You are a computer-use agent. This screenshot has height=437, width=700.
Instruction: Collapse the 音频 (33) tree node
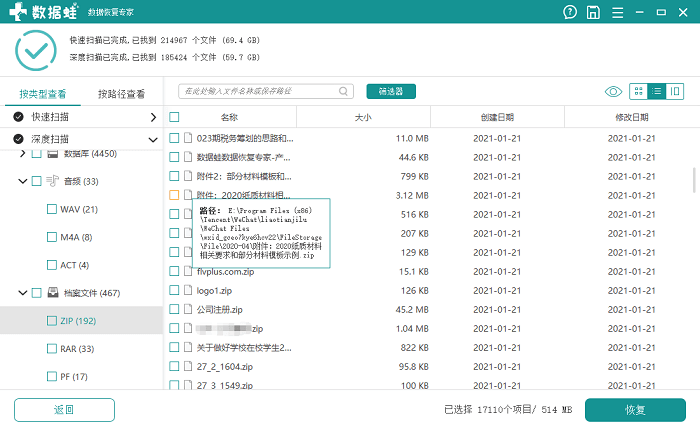coord(22,181)
